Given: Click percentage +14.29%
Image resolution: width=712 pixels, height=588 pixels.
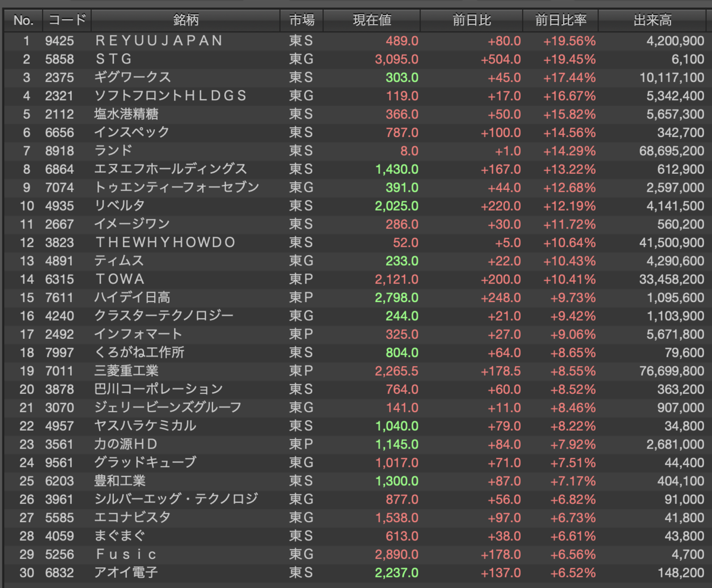Looking at the screenshot, I should (x=569, y=151).
